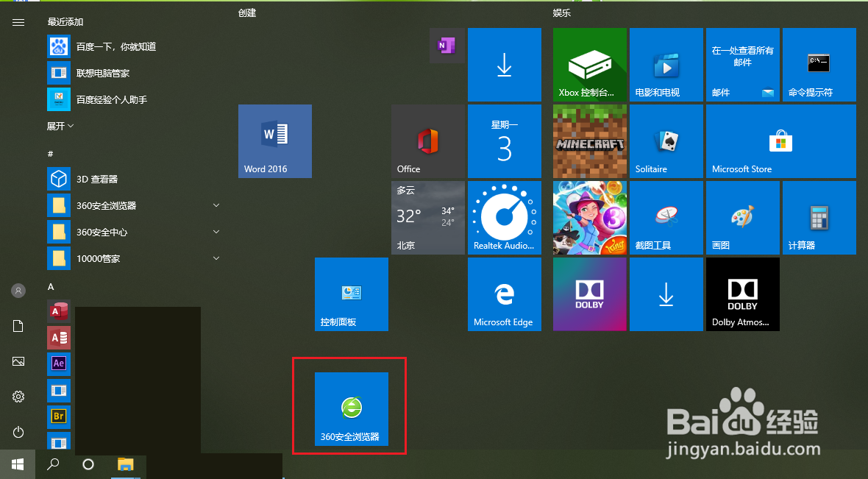Expand the 展开 recently added list
Viewport: 868px width, 479px height.
[60, 127]
